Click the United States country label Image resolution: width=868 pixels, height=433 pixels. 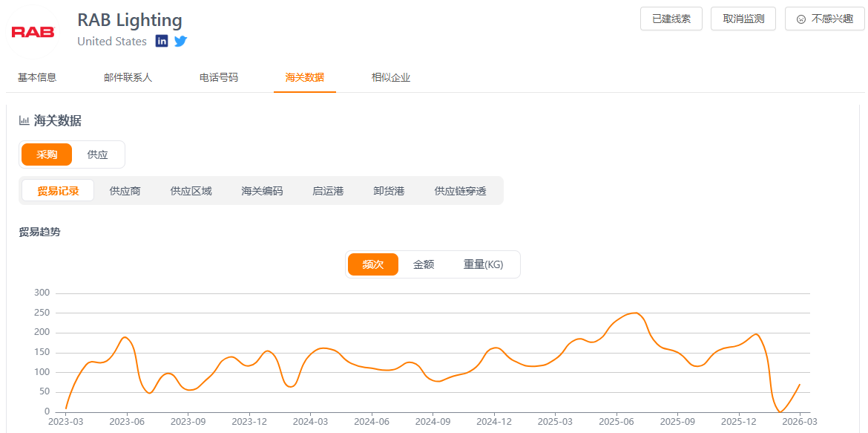tap(112, 42)
